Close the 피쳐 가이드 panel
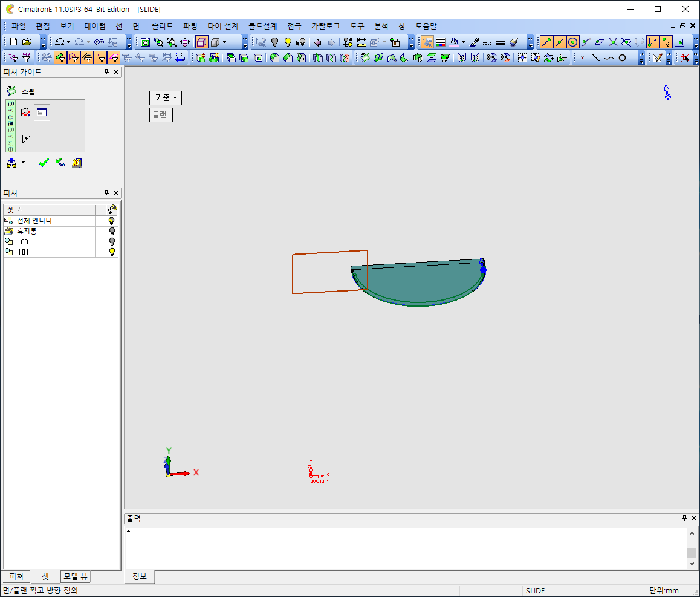Screen dimensions: 700x597 (x=116, y=71)
